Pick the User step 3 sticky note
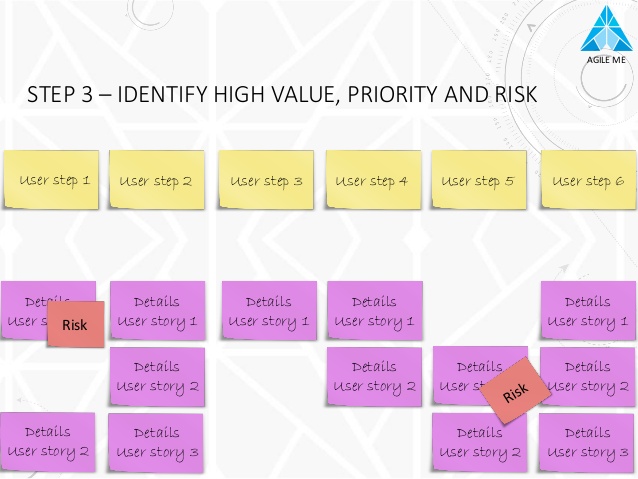 coord(266,180)
